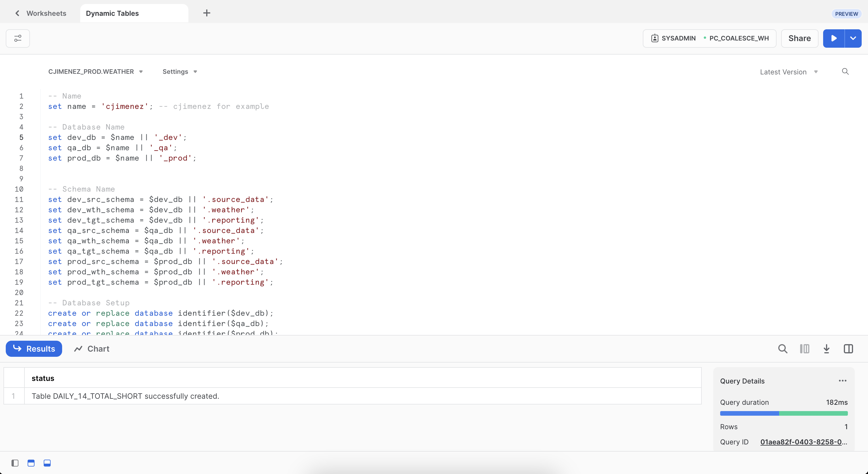Screen dimensions: 868x474
Task: Open the Query ID link
Action: coord(803,442)
